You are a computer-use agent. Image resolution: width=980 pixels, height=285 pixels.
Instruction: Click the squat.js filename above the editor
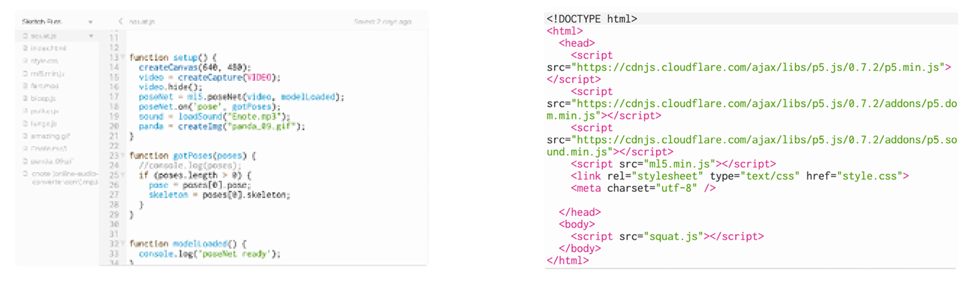coord(142,22)
